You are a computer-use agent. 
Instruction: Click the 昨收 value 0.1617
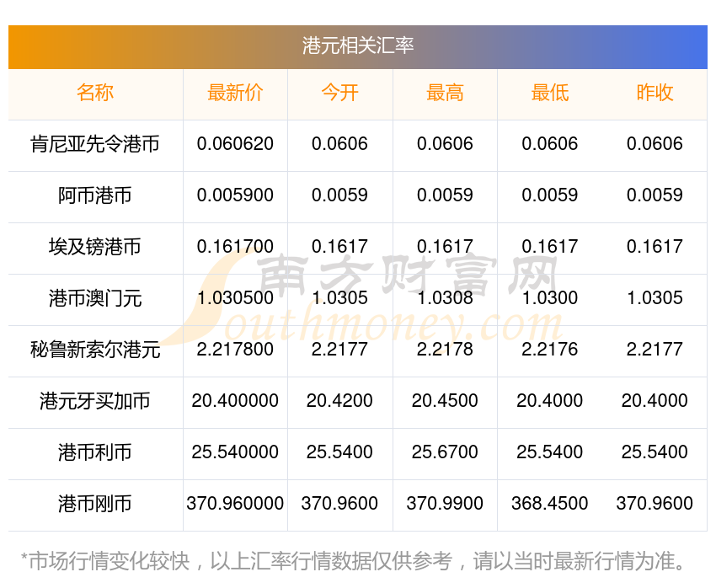click(x=655, y=247)
